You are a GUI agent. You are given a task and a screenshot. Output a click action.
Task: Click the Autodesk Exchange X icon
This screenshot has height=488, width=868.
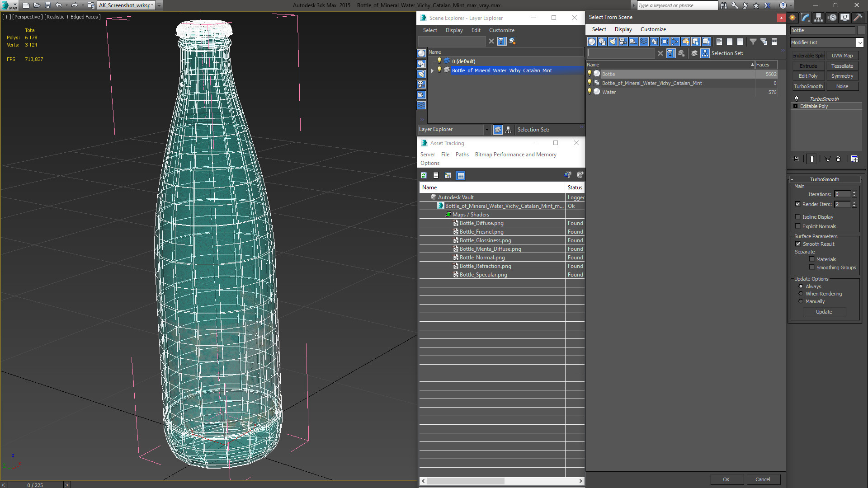pyautogui.click(x=767, y=5)
